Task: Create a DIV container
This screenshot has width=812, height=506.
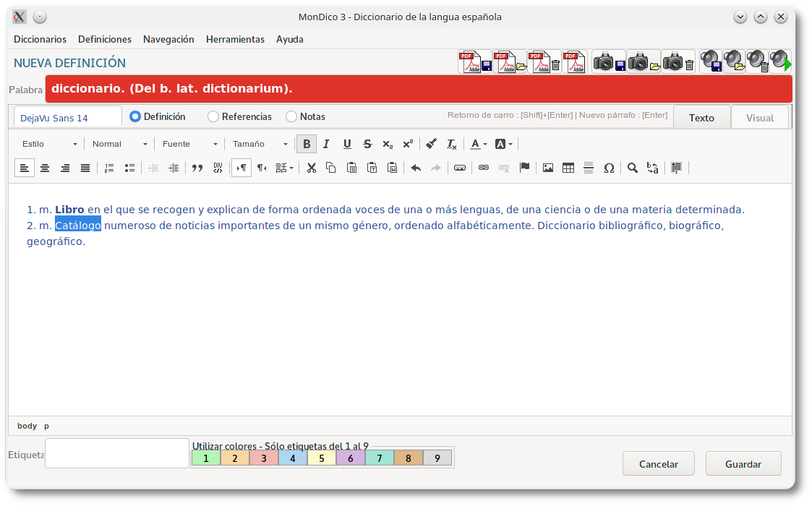Action: coord(218,168)
